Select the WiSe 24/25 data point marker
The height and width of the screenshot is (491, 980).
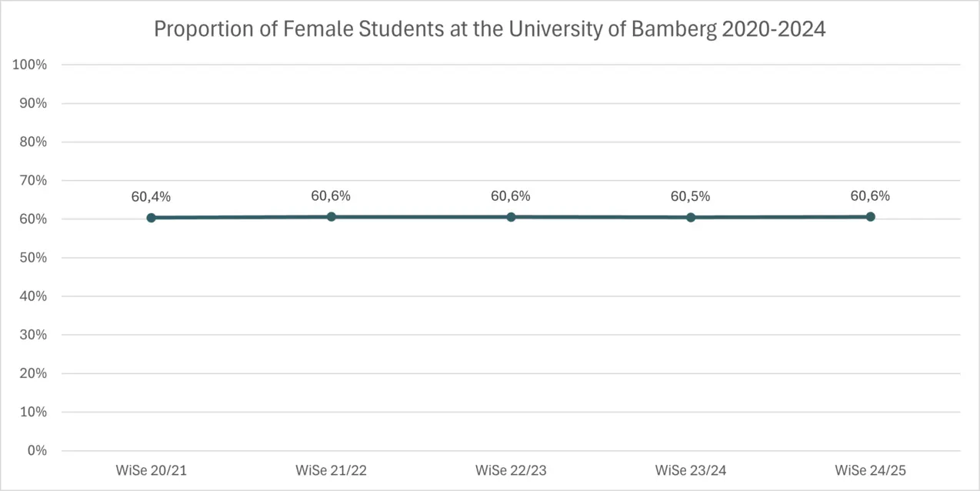870,217
